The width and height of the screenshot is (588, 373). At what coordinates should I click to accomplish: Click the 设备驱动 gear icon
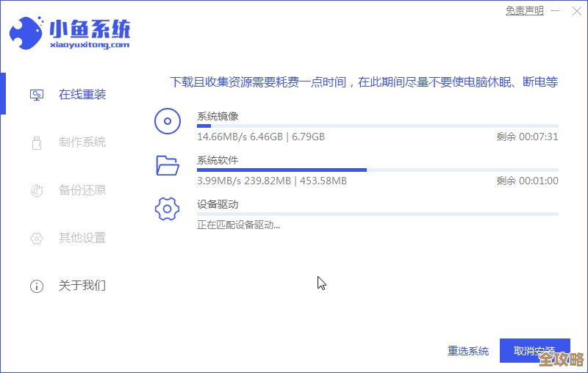click(168, 209)
